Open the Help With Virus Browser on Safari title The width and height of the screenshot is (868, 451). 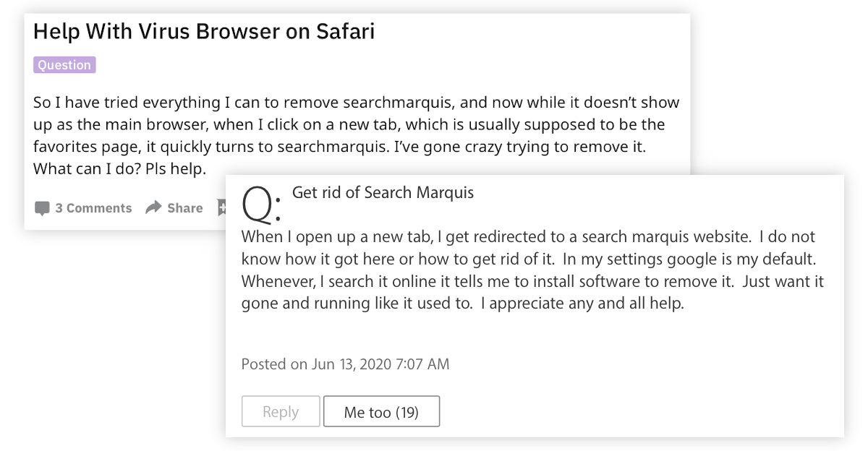tap(204, 32)
